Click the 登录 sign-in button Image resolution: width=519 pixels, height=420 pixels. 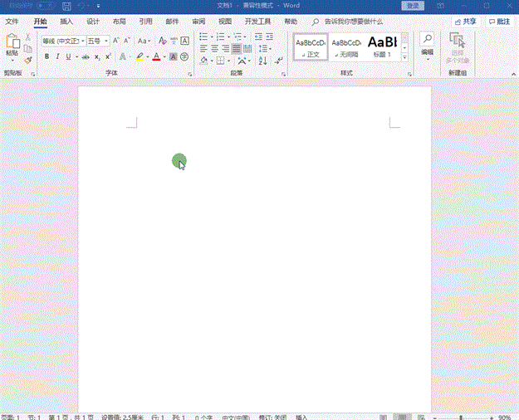[412, 6]
